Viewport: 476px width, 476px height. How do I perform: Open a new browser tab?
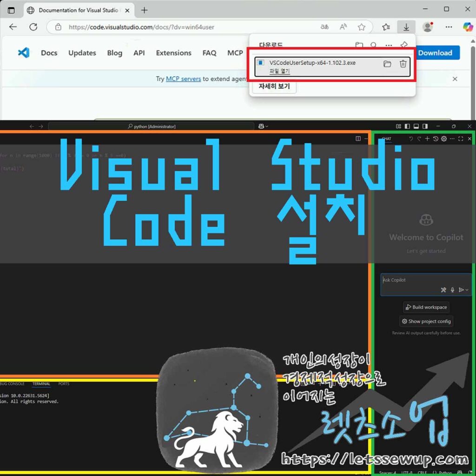(x=145, y=10)
